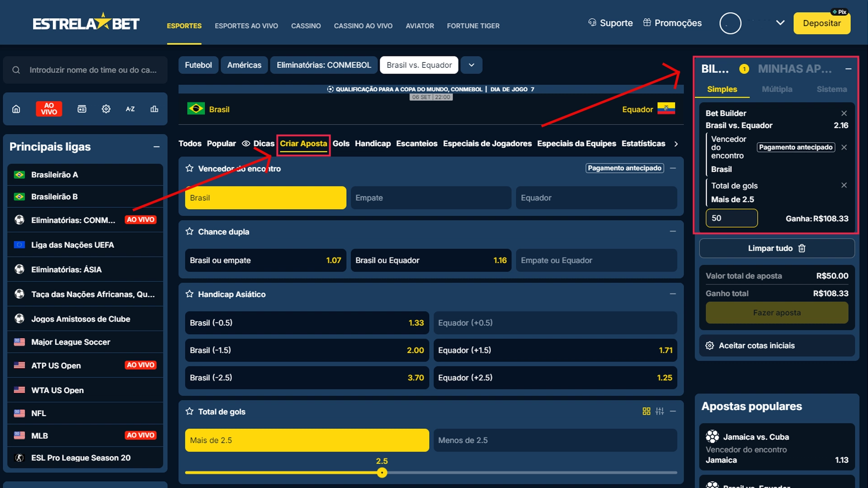Image resolution: width=868 pixels, height=488 pixels.
Task: Minimize the bet slip panel
Action: pos(849,69)
